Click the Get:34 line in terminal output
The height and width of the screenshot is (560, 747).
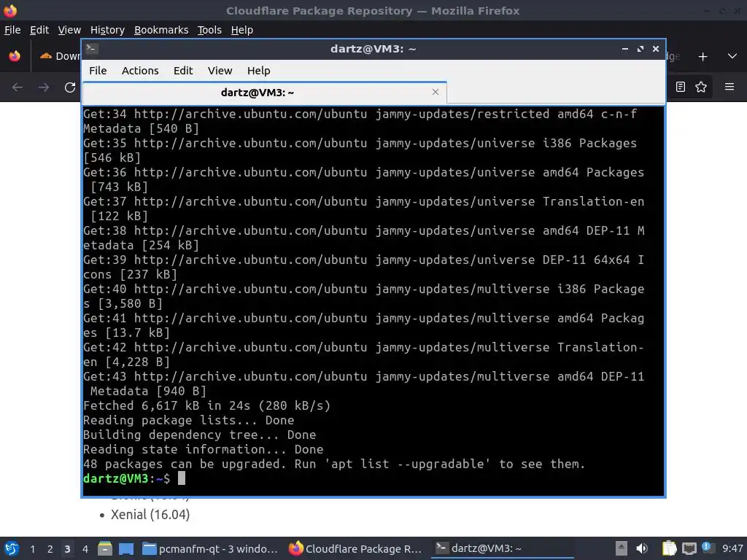click(x=360, y=122)
